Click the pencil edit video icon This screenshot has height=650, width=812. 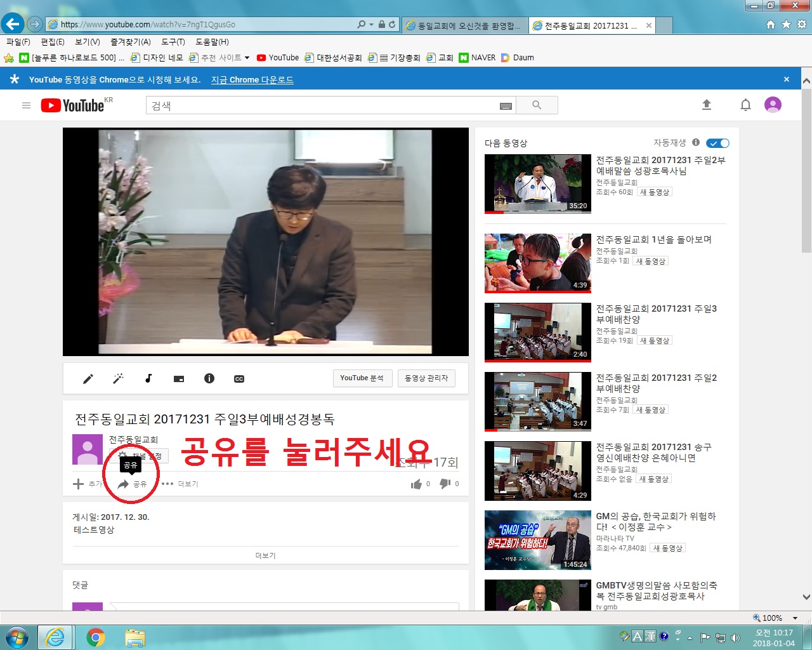pyautogui.click(x=88, y=379)
